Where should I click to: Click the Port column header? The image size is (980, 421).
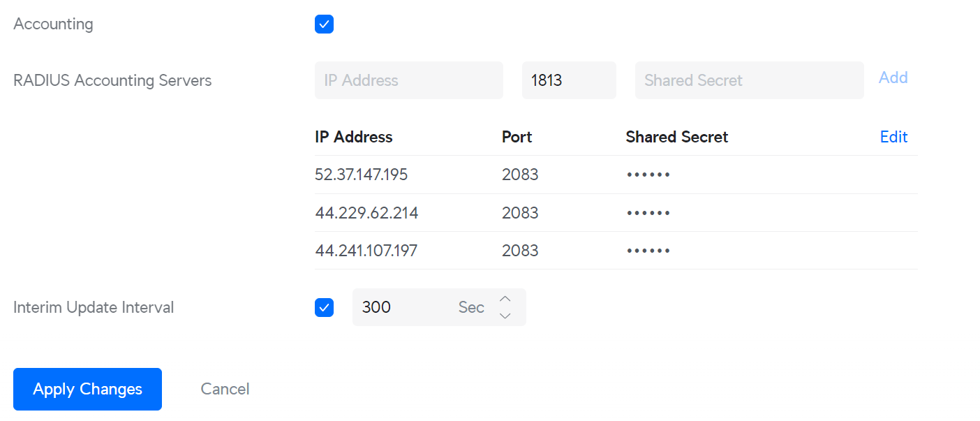click(517, 137)
